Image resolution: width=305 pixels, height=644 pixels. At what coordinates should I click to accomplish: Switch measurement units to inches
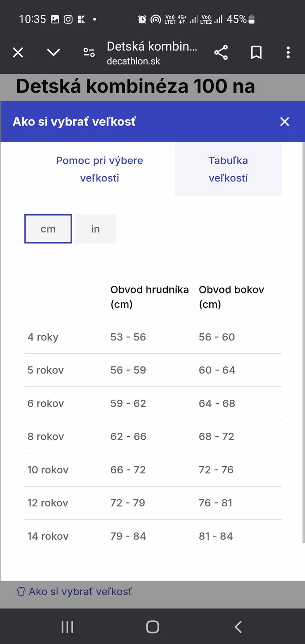[95, 229]
